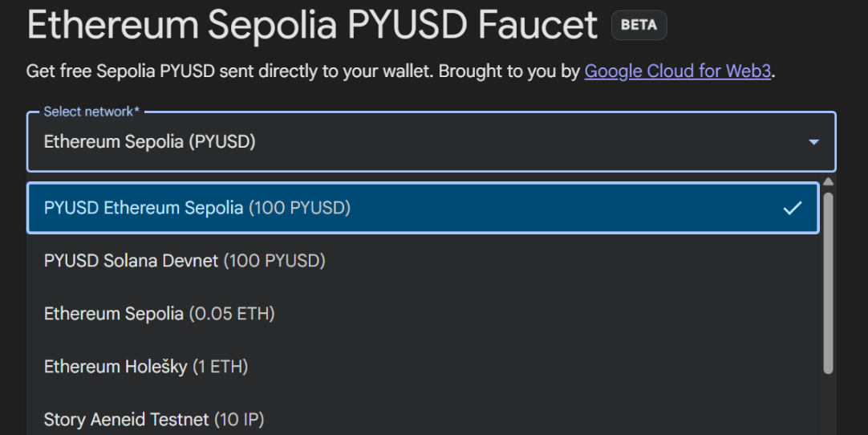Click the scroll up arrow of the list
Screen dimensions: 868x435
[x=828, y=182]
